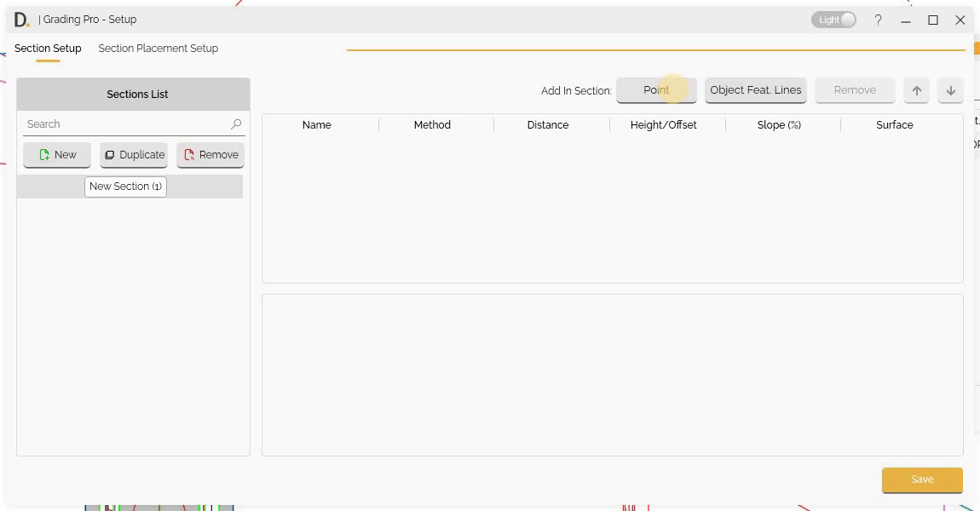The image size is (980, 511).
Task: Select New Section (1) in list
Action: point(125,187)
